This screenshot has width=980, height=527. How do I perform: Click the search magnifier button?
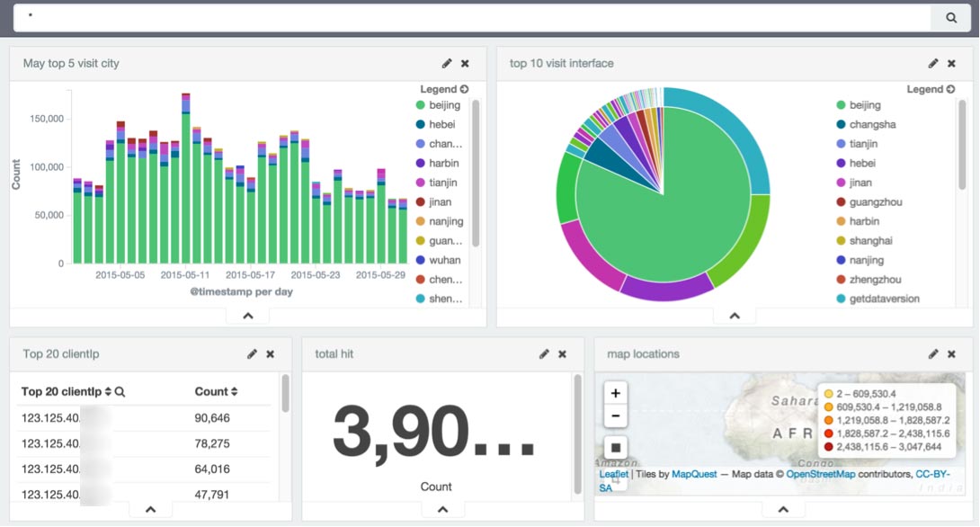point(950,17)
